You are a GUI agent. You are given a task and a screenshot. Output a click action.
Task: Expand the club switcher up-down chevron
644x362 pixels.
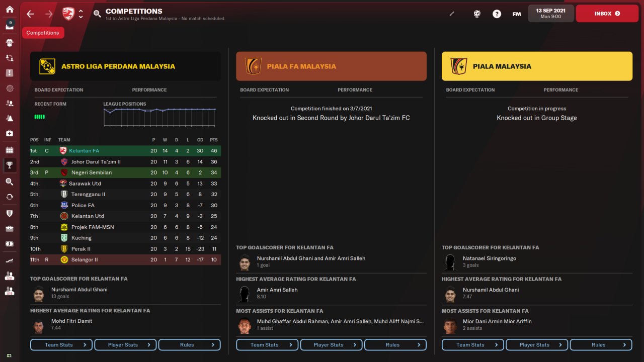coord(81,14)
